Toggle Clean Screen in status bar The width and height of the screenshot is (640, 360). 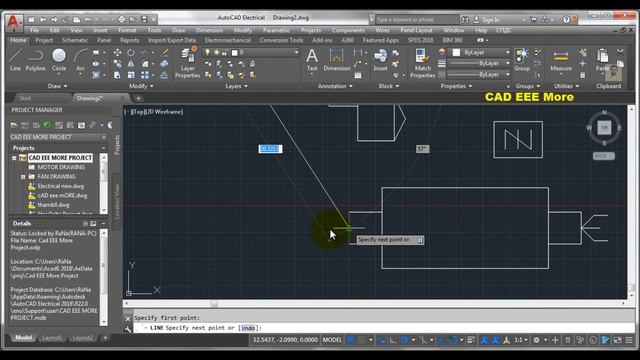coord(618,340)
